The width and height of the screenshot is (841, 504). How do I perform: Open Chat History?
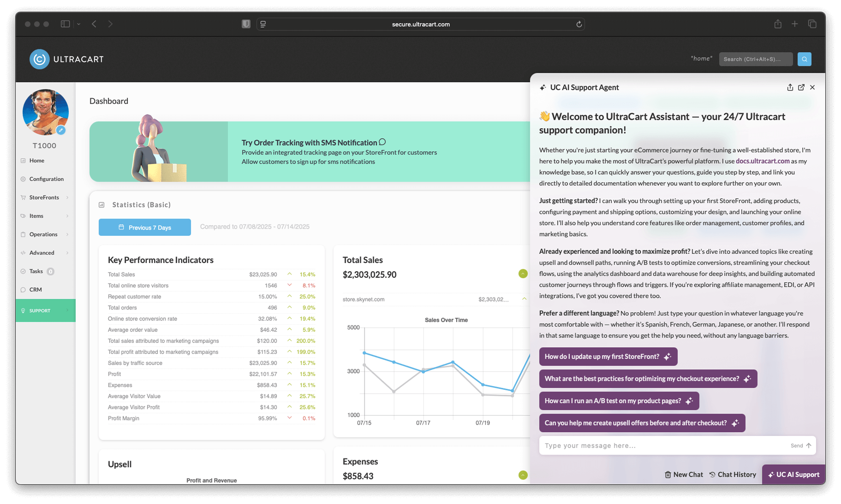pyautogui.click(x=733, y=474)
